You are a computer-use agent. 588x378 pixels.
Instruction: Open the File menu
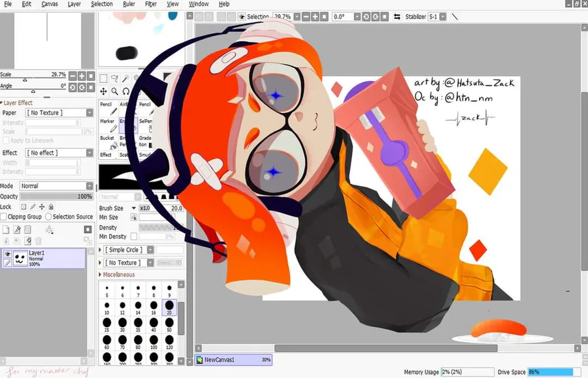point(8,4)
